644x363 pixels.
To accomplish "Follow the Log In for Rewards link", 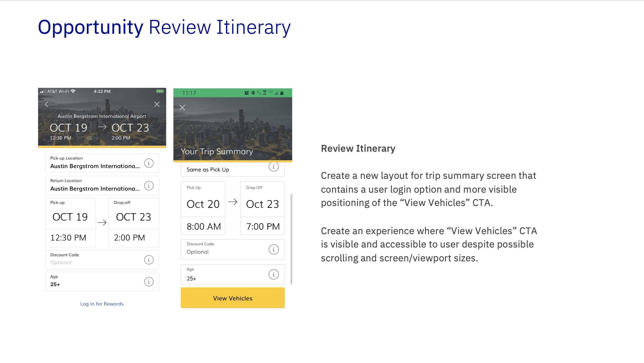I will pos(102,304).
